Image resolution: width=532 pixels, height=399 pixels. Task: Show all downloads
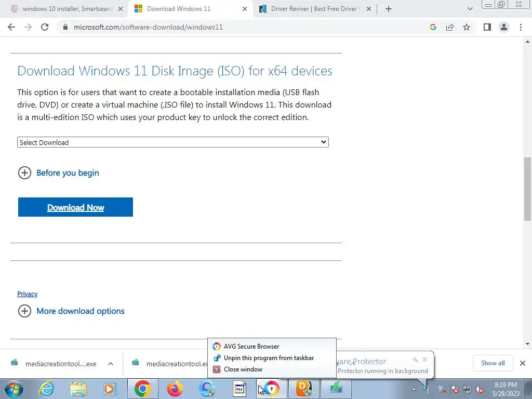coord(493,363)
